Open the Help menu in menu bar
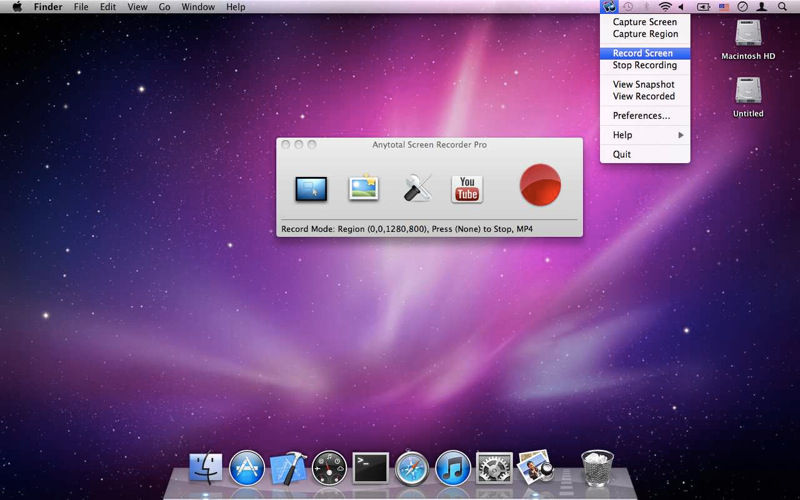Viewport: 800px width, 500px height. point(236,7)
